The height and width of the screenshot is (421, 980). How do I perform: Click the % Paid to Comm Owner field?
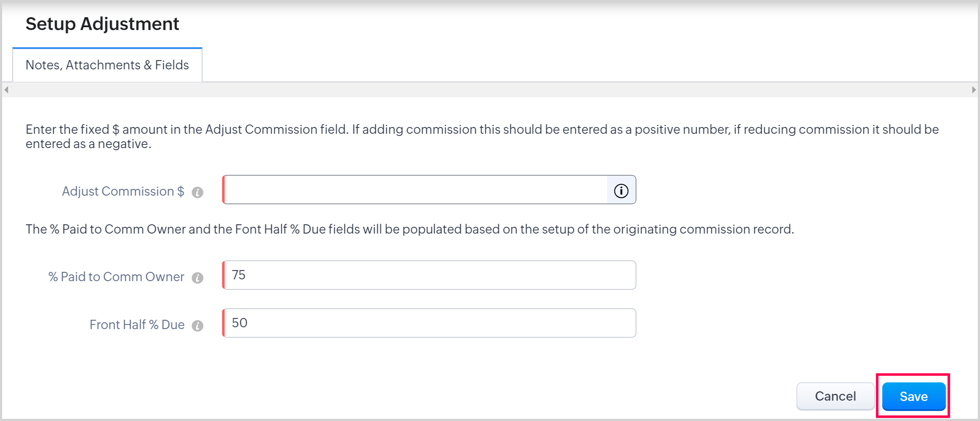[x=429, y=275]
